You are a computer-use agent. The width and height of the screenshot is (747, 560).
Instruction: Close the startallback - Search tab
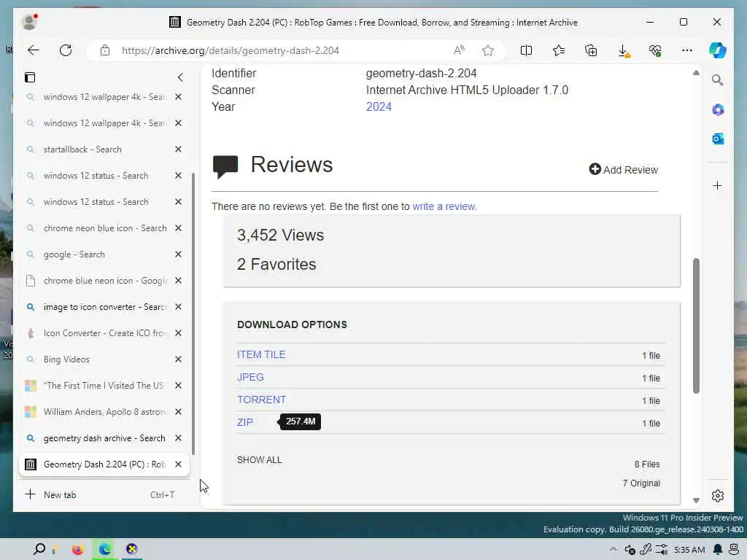pos(178,149)
